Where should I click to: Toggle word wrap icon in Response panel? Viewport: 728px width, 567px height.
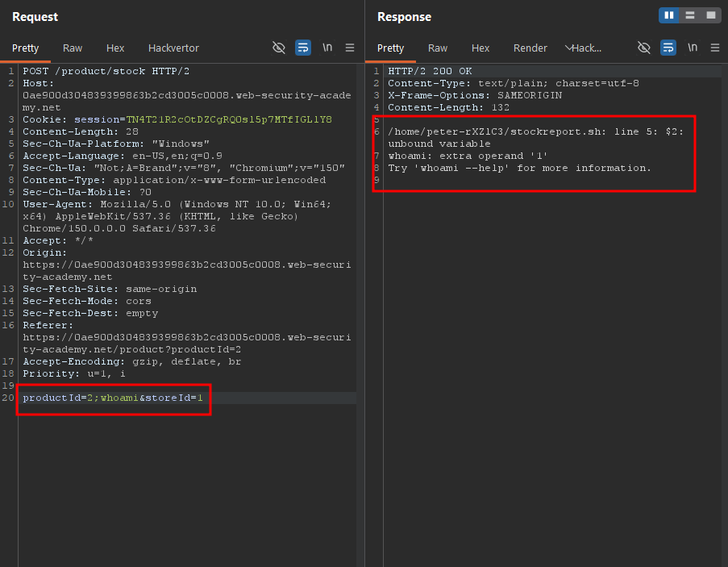click(668, 48)
